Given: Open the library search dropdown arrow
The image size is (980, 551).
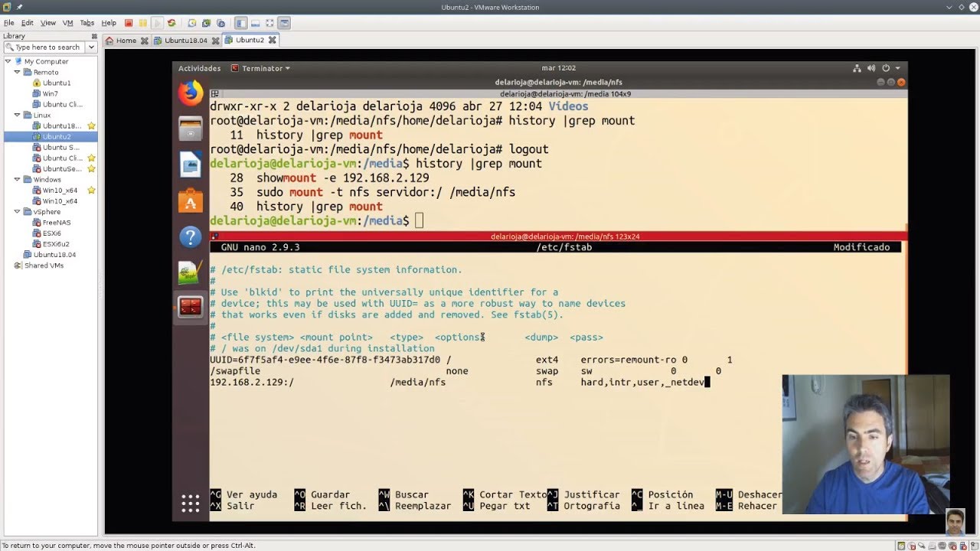Looking at the screenshot, I should pyautogui.click(x=91, y=47).
